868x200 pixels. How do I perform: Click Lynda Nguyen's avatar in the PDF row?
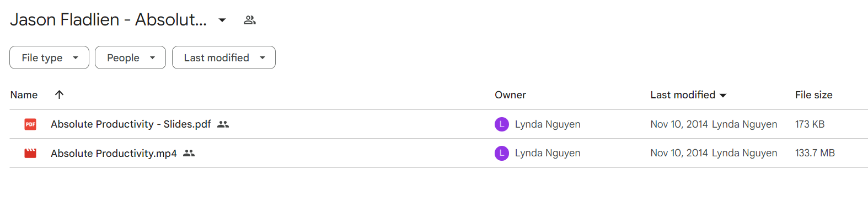(502, 124)
